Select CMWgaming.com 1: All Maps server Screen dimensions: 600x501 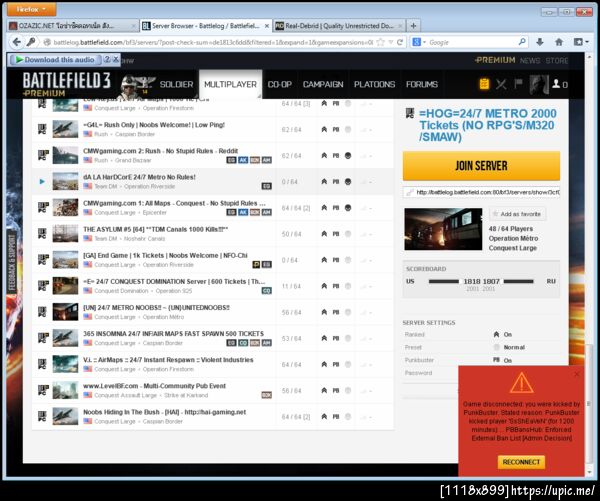click(x=213, y=208)
